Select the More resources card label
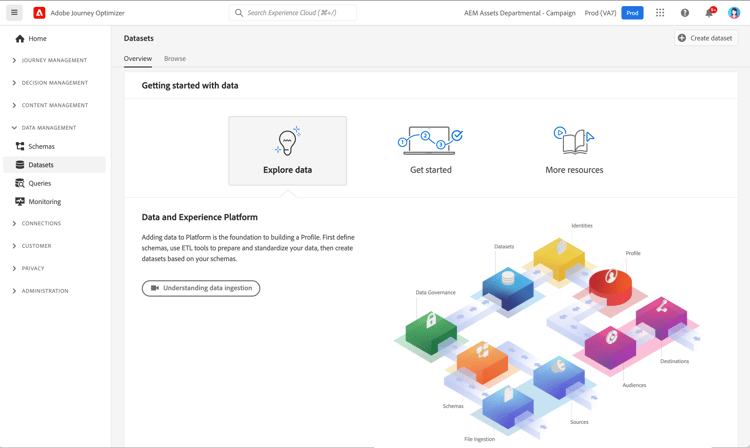The height and width of the screenshot is (448, 750). [574, 170]
